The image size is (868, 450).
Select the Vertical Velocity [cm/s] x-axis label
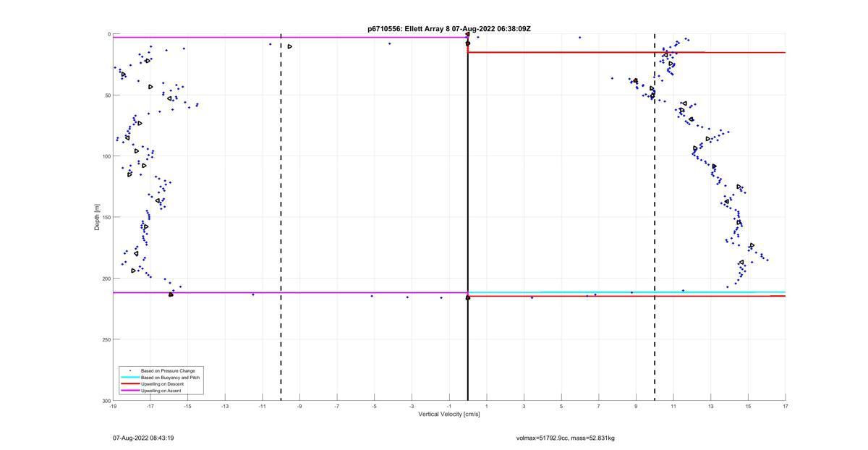448,415
